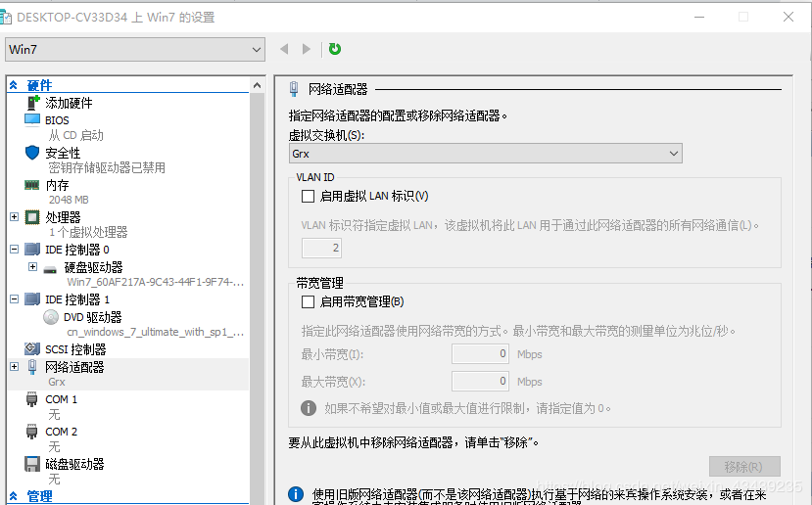Viewport: 812px width, 505px height.
Task: Click the green refresh icon in toolbar
Action: (335, 49)
